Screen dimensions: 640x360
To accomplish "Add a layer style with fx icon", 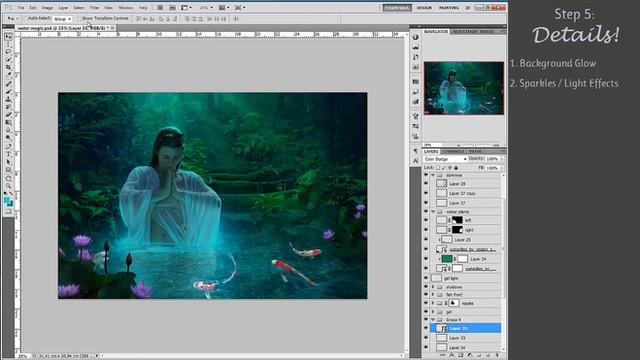I will point(451,356).
